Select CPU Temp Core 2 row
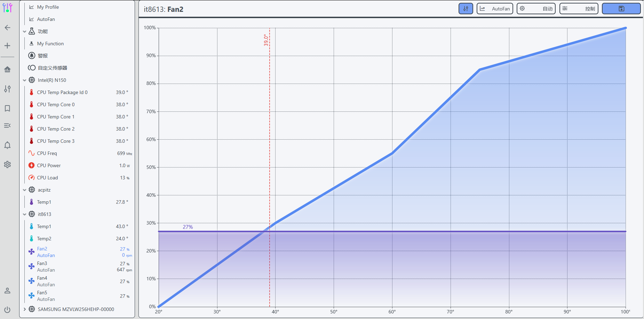Viewport: 644px width, 319px height. point(79,129)
